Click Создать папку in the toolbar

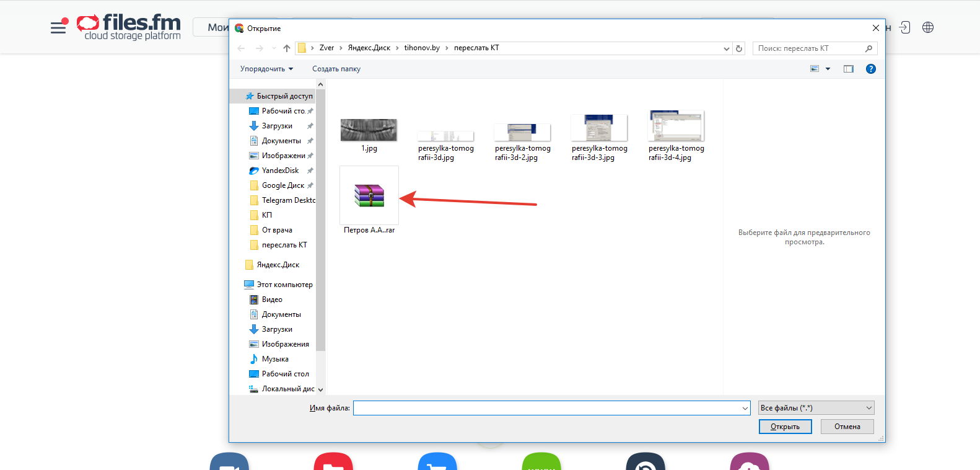pos(336,69)
